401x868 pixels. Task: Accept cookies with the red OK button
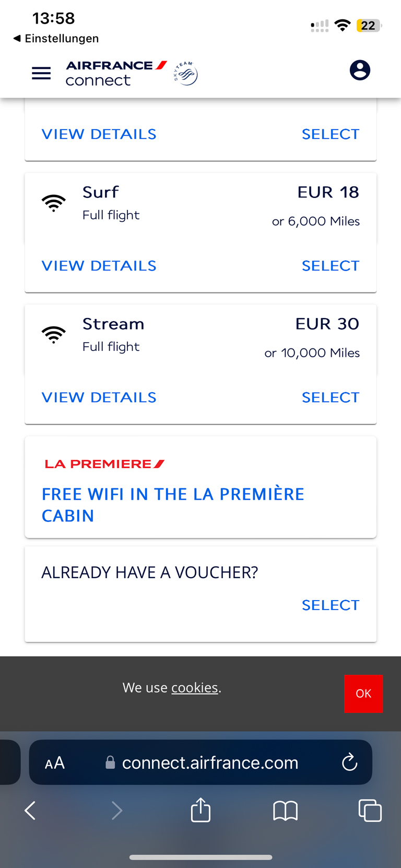point(363,694)
